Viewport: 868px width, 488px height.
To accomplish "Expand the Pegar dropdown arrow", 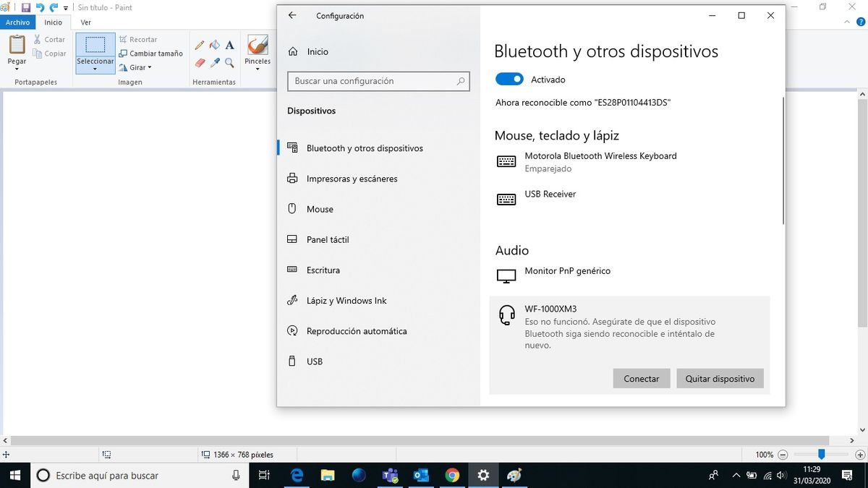I will point(17,70).
